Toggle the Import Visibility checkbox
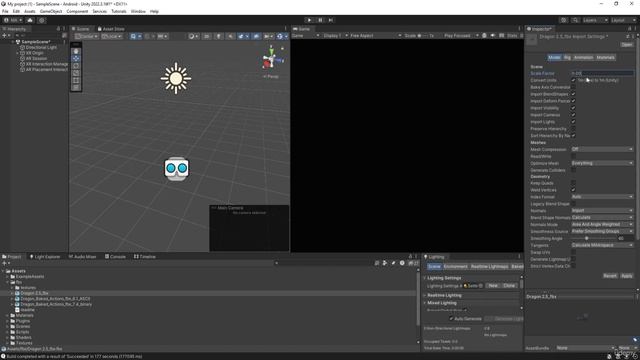This screenshot has width=640, height=360. (x=573, y=108)
